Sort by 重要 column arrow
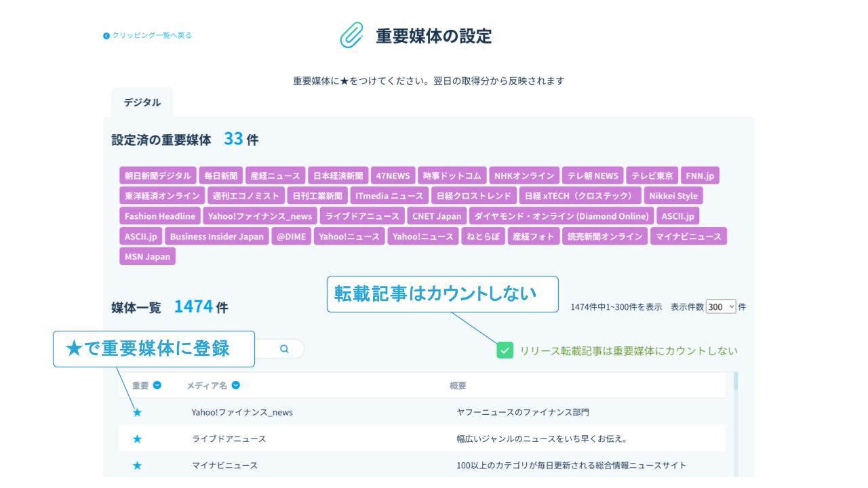This screenshot has width=868, height=488. pos(157,385)
